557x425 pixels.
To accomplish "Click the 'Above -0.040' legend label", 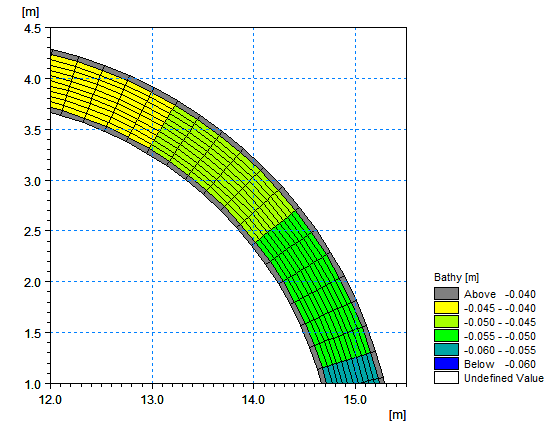I will [x=500, y=294].
